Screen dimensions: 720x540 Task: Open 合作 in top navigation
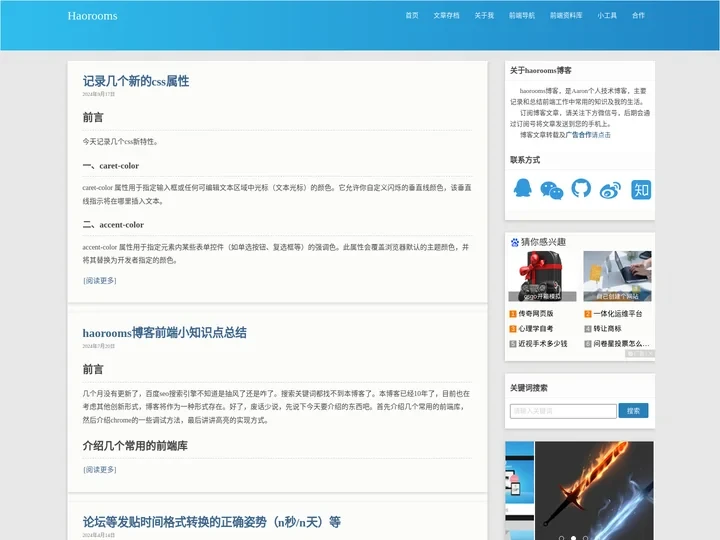click(x=638, y=16)
